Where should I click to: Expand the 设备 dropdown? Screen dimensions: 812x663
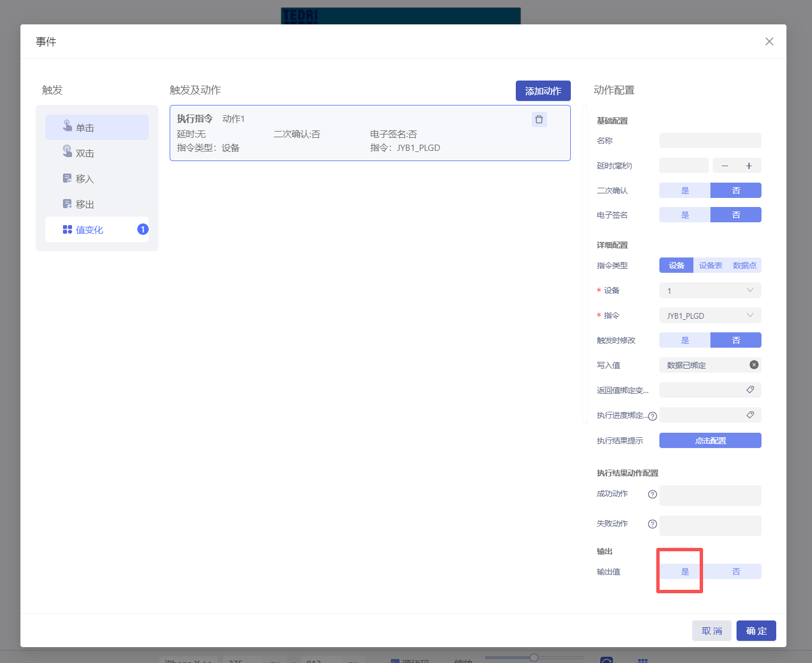coord(710,290)
